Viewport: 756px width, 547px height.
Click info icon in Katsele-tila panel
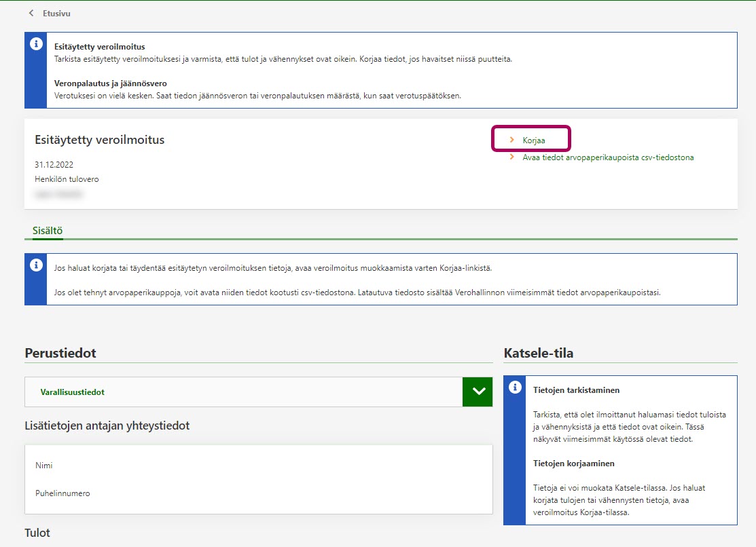(514, 388)
